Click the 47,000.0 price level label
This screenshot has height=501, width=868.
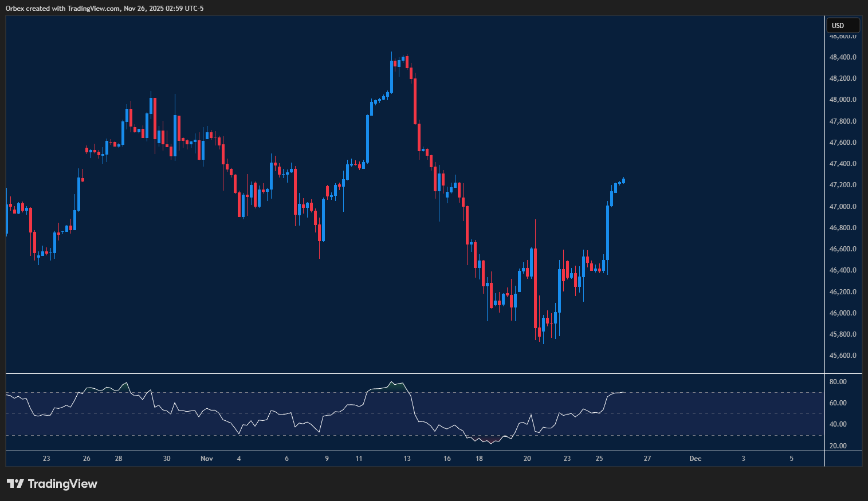[843, 207]
